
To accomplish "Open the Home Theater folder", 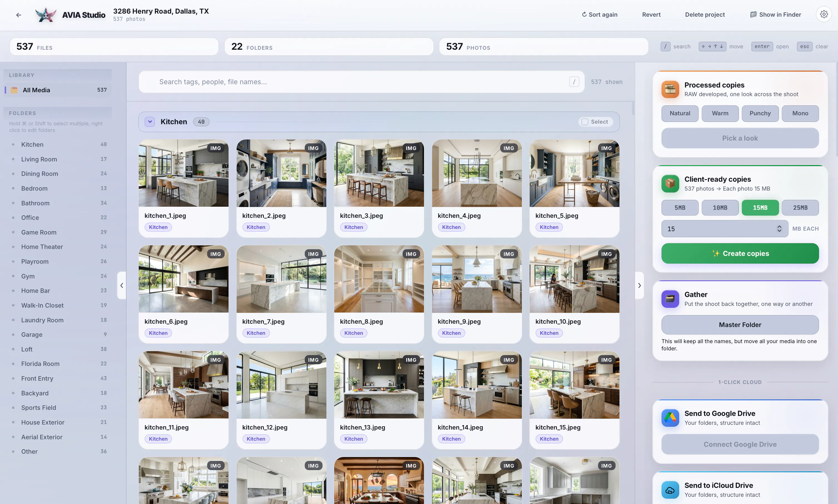I will coord(58,247).
